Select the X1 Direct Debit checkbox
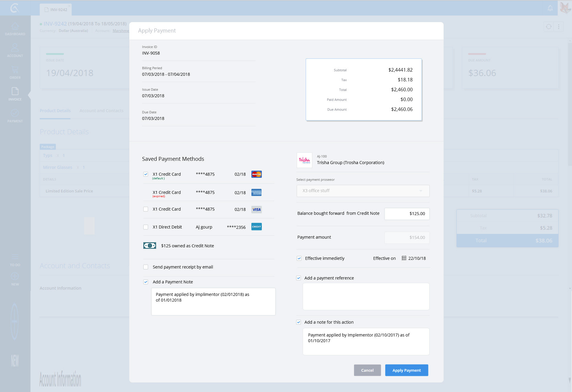 point(146,227)
